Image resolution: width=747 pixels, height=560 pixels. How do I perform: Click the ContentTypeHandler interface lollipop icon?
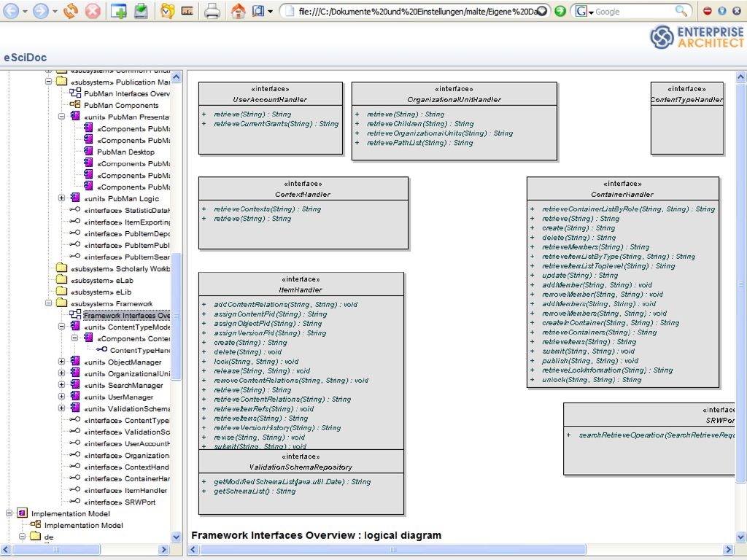(101, 349)
